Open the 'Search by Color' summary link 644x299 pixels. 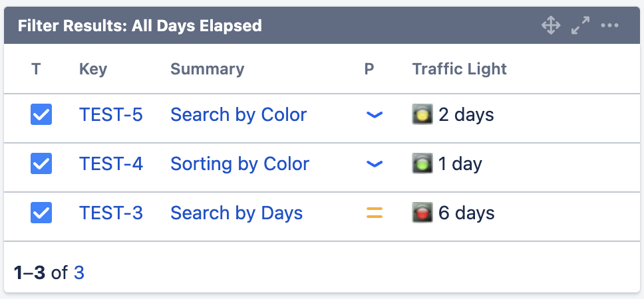pos(238,115)
